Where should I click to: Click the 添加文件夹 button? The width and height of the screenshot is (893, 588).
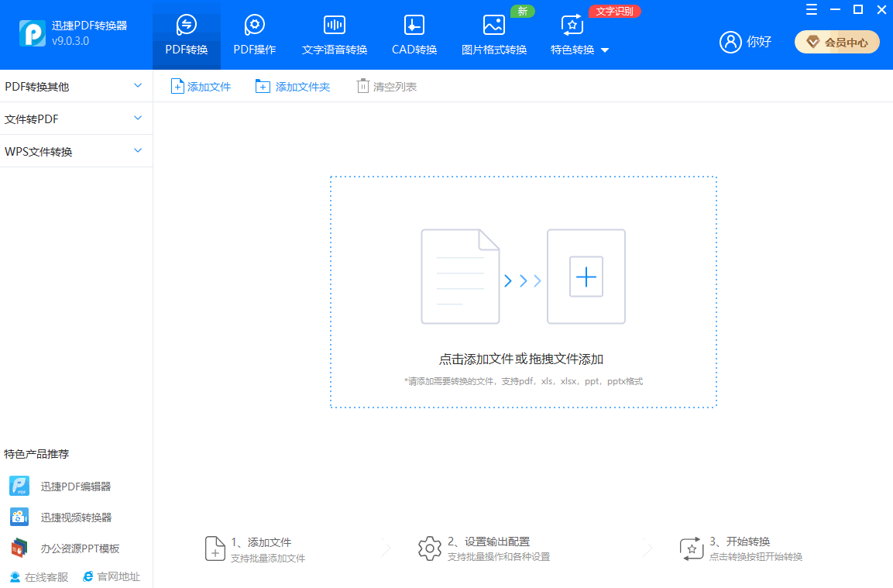point(293,87)
